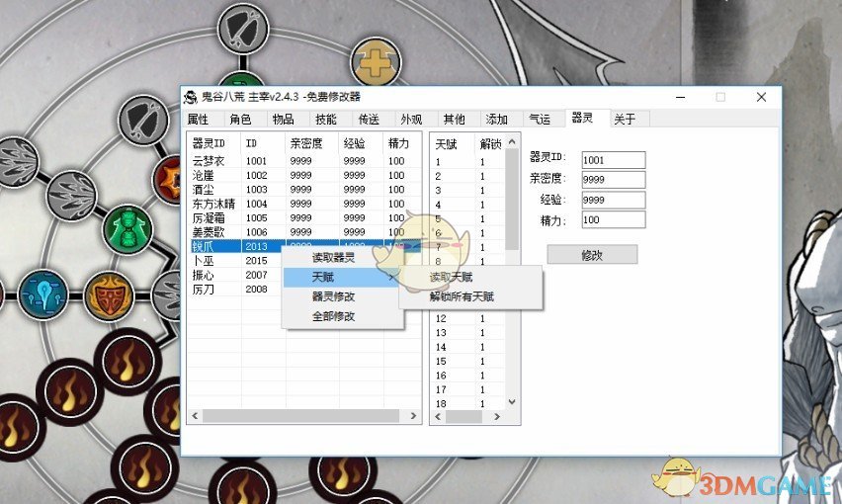Open the 角色 tab

tap(240, 120)
